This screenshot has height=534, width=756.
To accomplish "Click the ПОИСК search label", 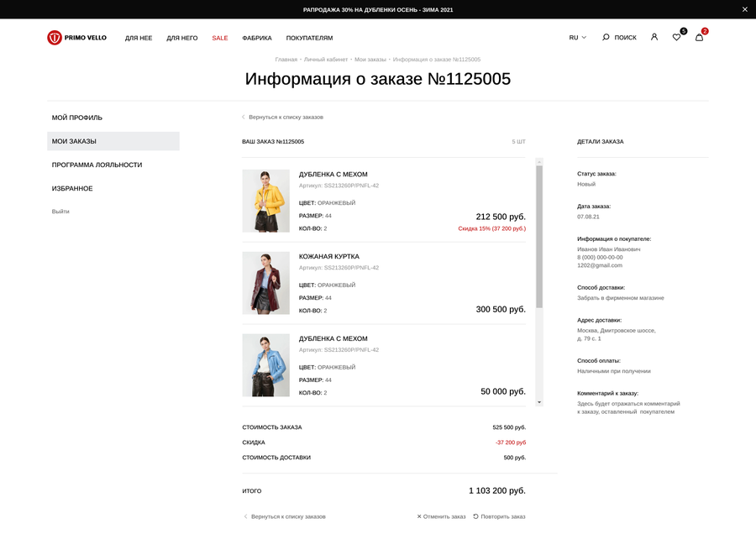I will 625,38.
